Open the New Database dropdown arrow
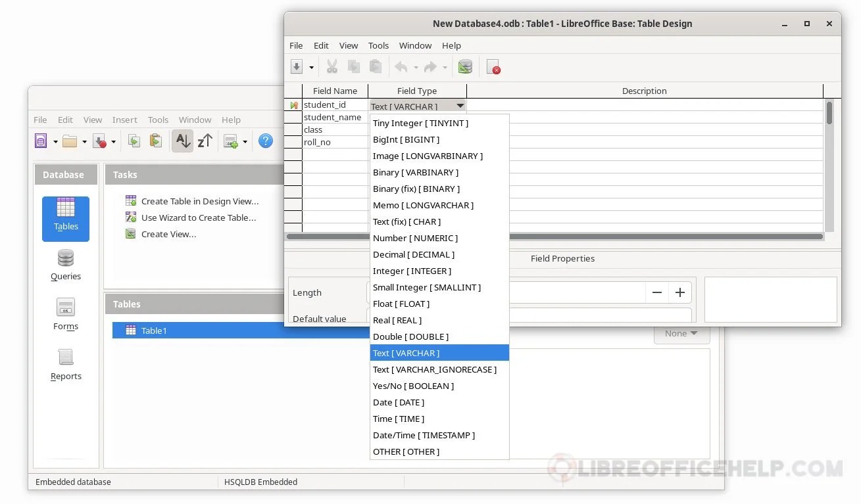The height and width of the screenshot is (504, 861). click(x=55, y=141)
